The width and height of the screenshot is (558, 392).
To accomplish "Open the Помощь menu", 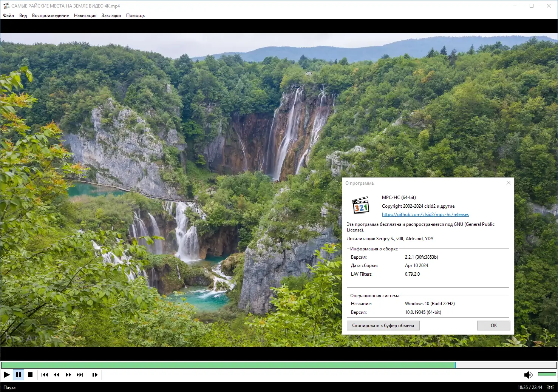I will pos(135,15).
